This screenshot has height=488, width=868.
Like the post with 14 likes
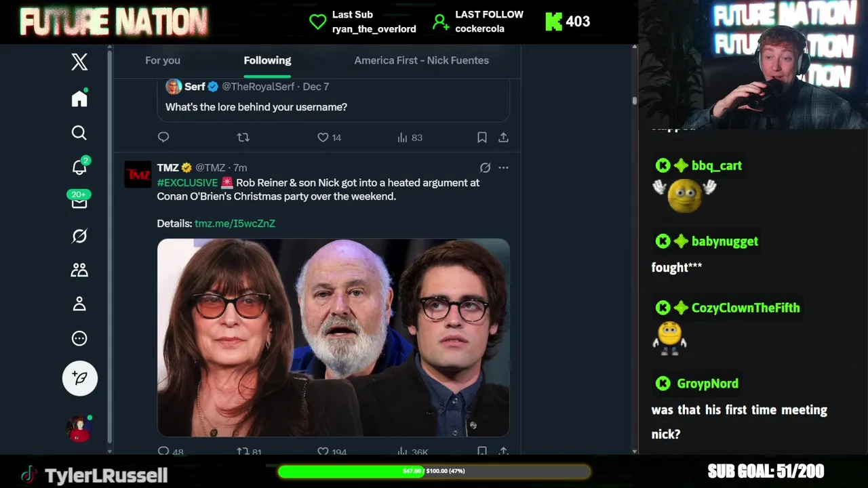[x=329, y=137]
